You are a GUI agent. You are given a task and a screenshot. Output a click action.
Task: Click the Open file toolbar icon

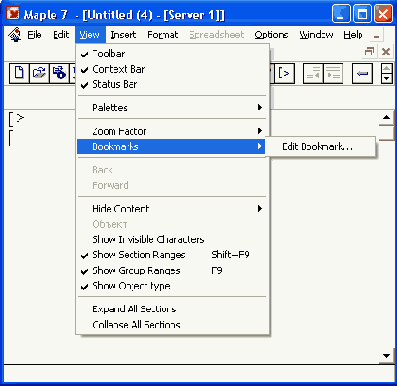pyautogui.click(x=39, y=73)
